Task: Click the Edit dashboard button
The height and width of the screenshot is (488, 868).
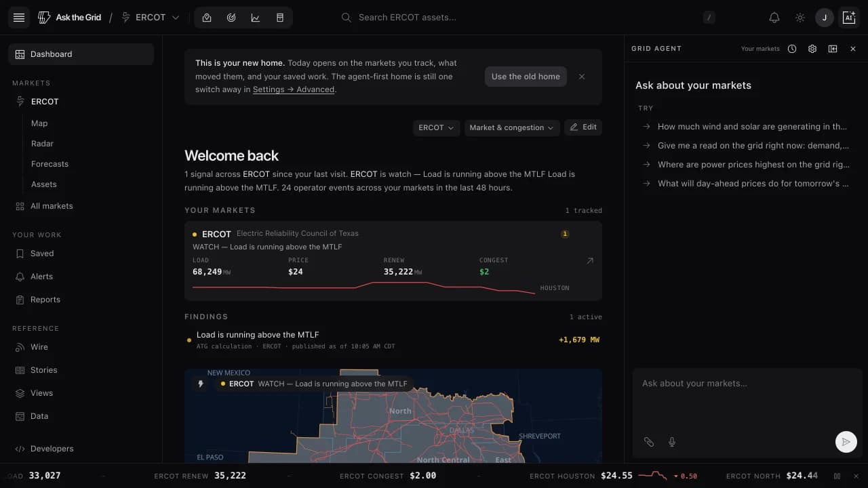Action: pos(583,127)
